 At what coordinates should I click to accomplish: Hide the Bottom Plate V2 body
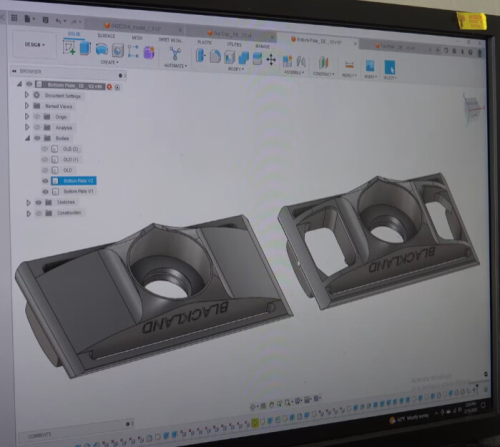tap(45, 181)
